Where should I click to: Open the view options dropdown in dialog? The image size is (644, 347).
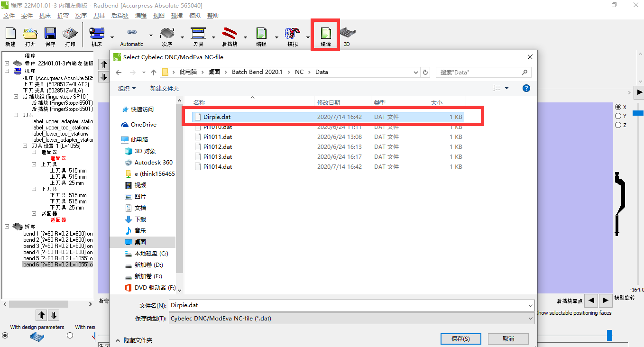(506, 88)
